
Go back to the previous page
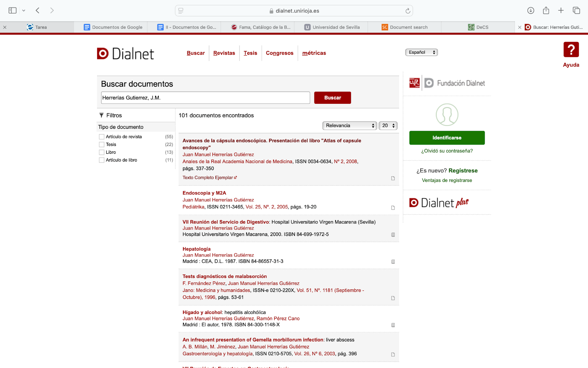37,11
